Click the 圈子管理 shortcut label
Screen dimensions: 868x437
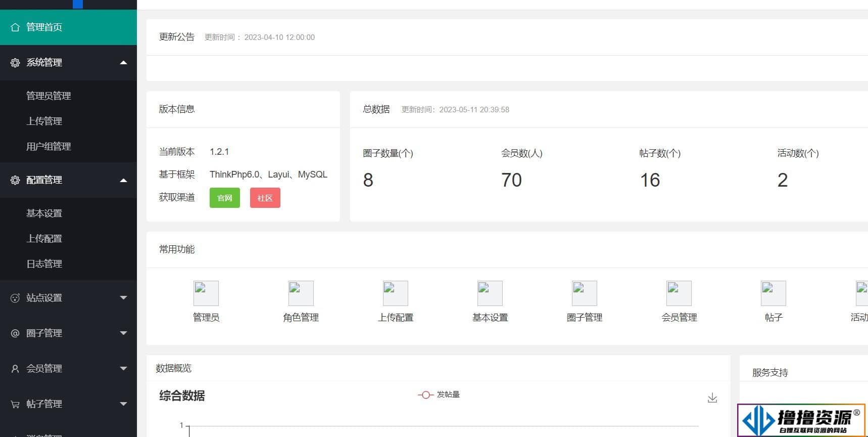pos(585,318)
